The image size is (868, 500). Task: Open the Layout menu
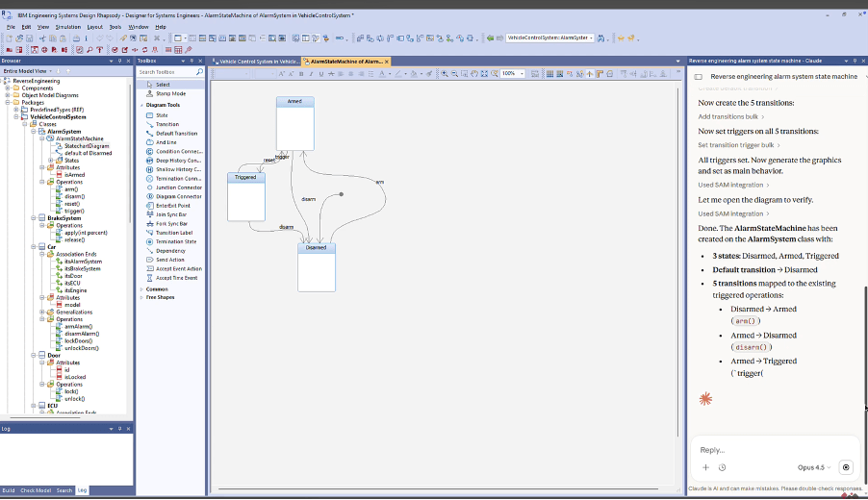[94, 27]
